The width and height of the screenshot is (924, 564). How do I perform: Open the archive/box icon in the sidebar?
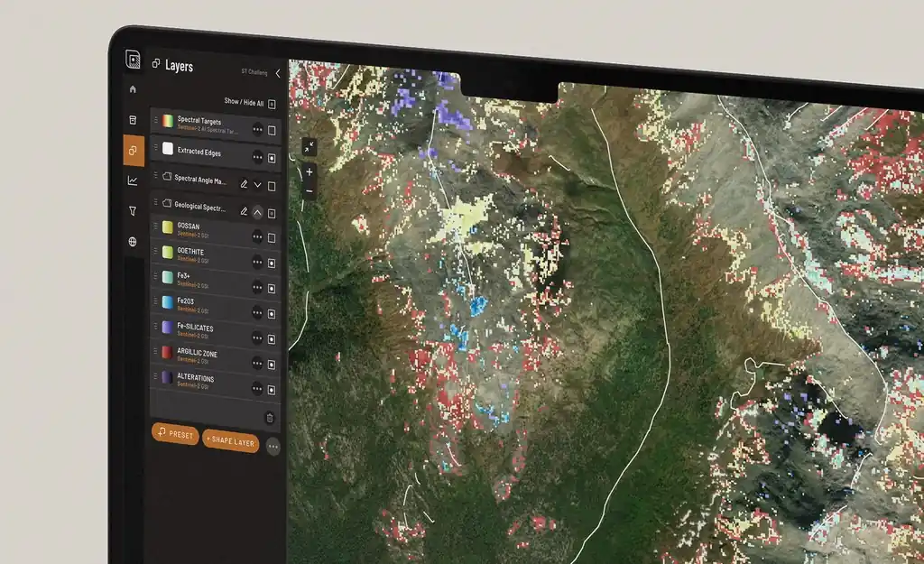click(133, 120)
